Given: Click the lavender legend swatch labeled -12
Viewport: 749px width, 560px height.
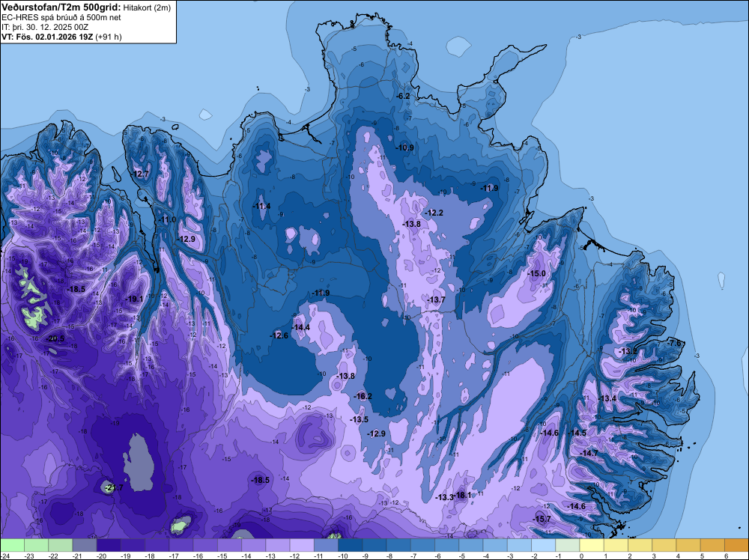Looking at the screenshot, I should coord(302,545).
